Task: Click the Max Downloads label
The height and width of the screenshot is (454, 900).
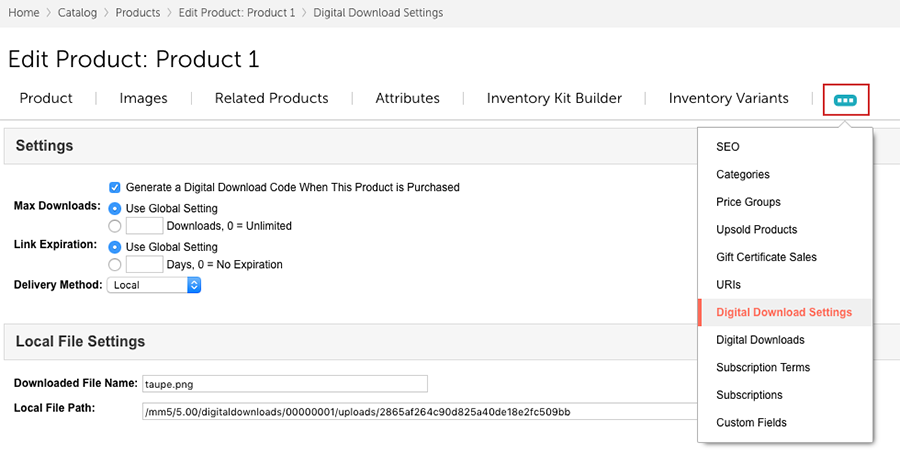Action: pyautogui.click(x=57, y=205)
